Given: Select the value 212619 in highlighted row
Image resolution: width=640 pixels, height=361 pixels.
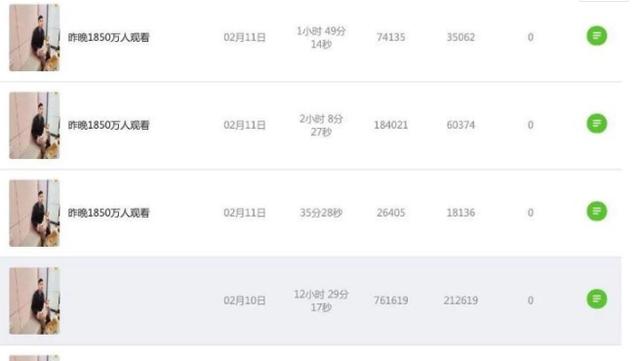Looking at the screenshot, I should (x=460, y=301).
